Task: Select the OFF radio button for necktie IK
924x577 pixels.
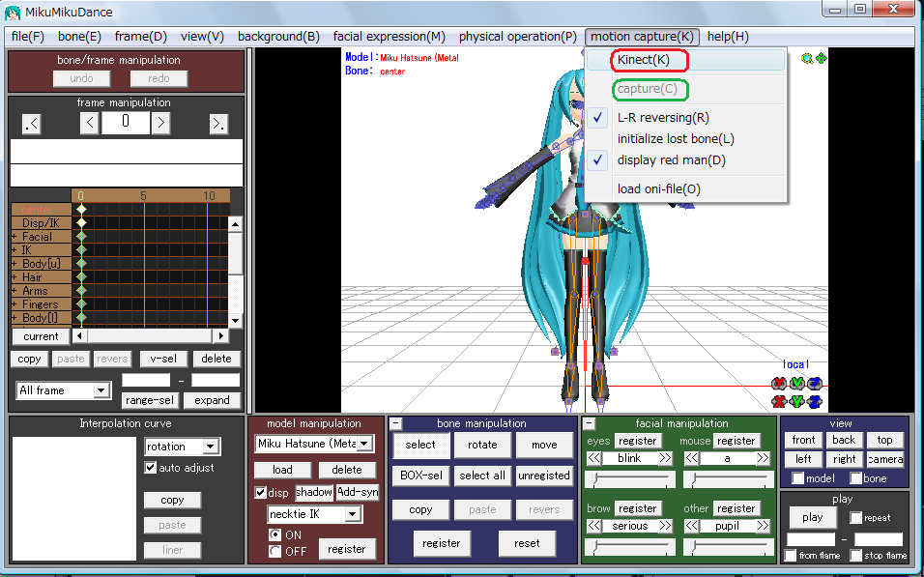Action: (x=274, y=551)
